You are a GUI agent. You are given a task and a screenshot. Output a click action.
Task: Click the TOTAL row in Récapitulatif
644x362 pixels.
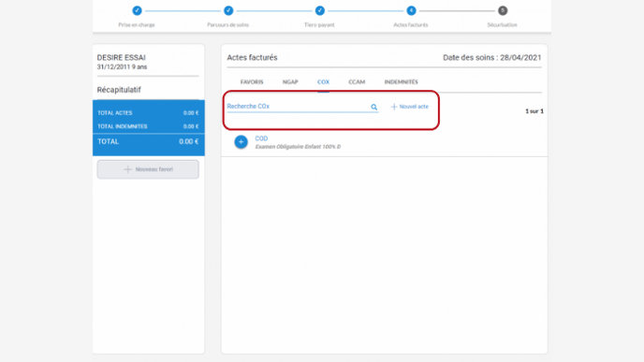pos(148,141)
